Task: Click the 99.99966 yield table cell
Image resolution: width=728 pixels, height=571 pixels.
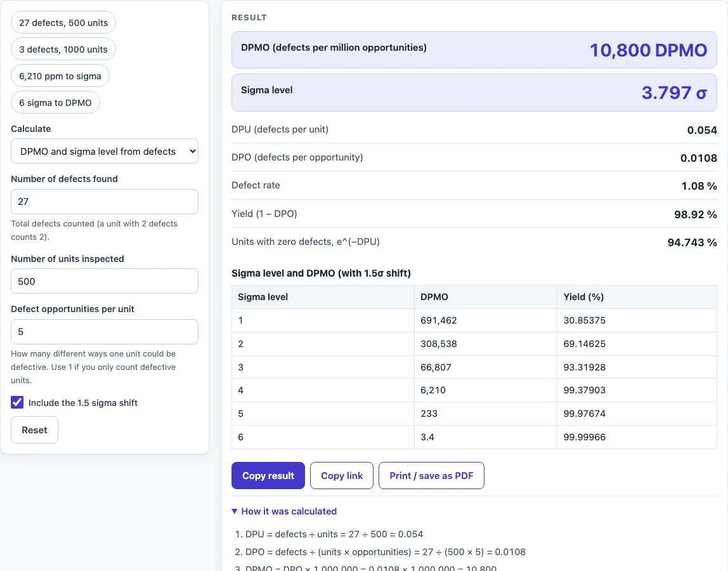Action: [x=637, y=436]
